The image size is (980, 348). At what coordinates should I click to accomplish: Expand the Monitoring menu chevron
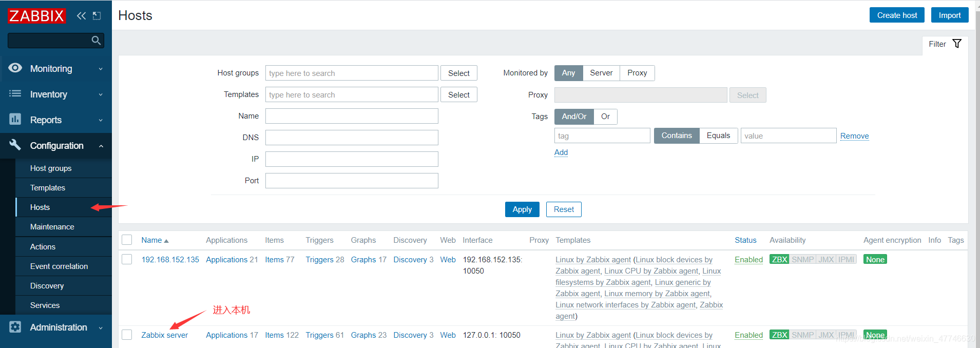click(x=101, y=69)
